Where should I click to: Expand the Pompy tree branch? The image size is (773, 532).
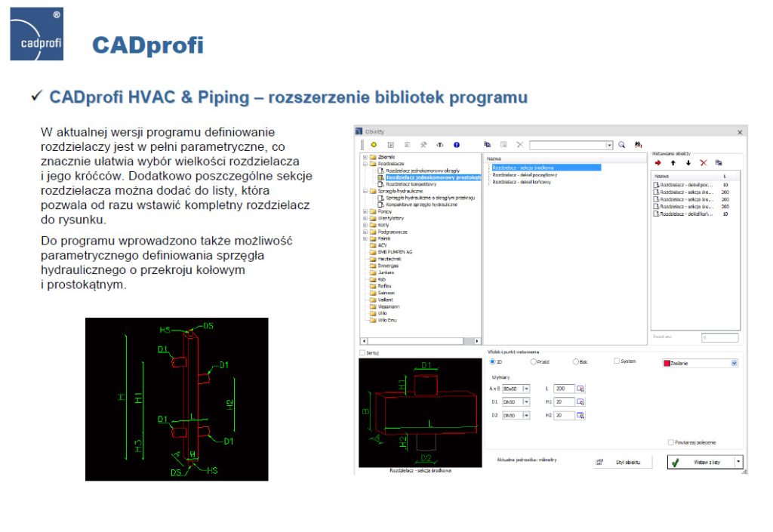(364, 211)
